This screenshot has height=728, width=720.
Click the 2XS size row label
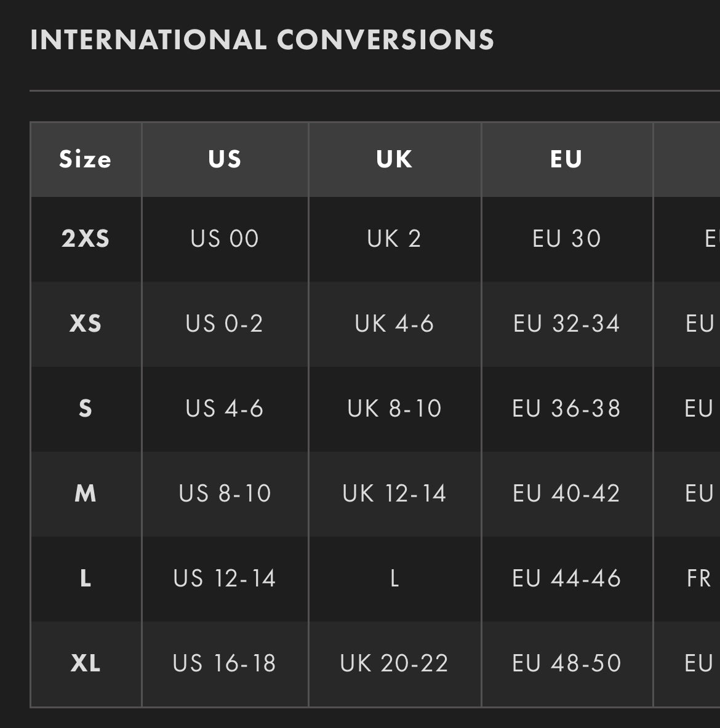(x=86, y=239)
